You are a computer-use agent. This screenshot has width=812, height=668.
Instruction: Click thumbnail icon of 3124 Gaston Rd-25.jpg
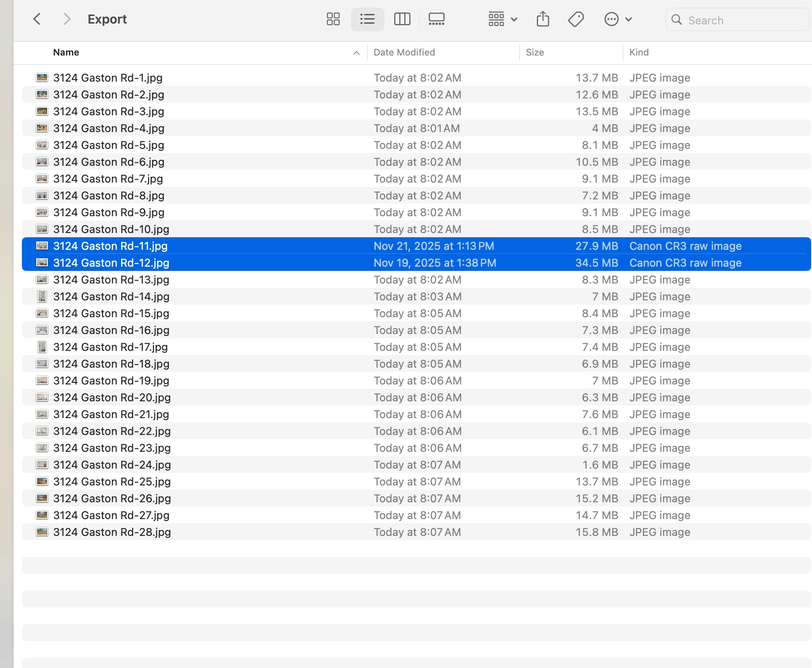[x=42, y=481]
